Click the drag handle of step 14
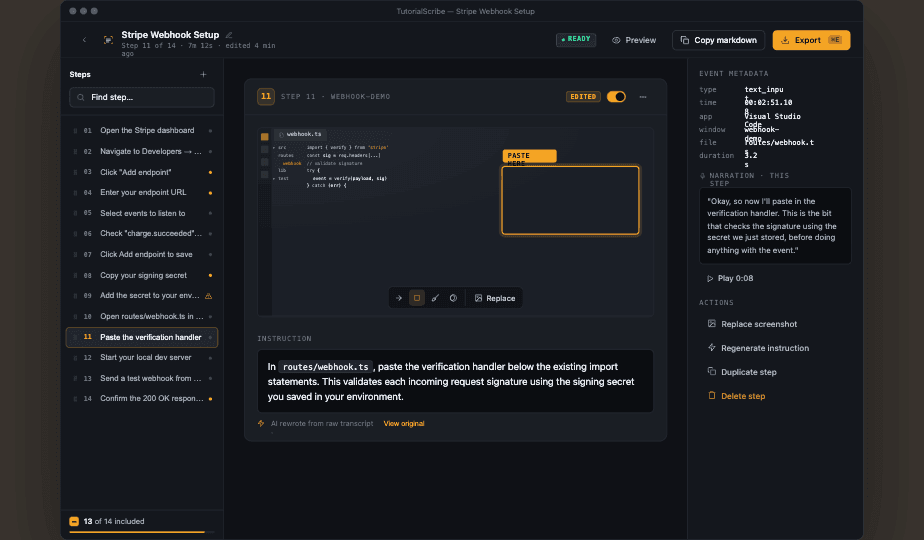The height and width of the screenshot is (540, 924). 75,399
